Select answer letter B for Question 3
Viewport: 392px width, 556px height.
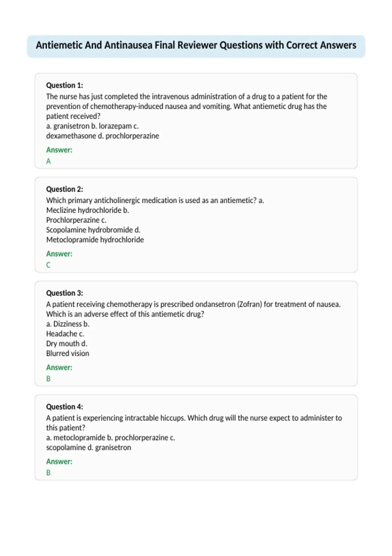(x=48, y=379)
